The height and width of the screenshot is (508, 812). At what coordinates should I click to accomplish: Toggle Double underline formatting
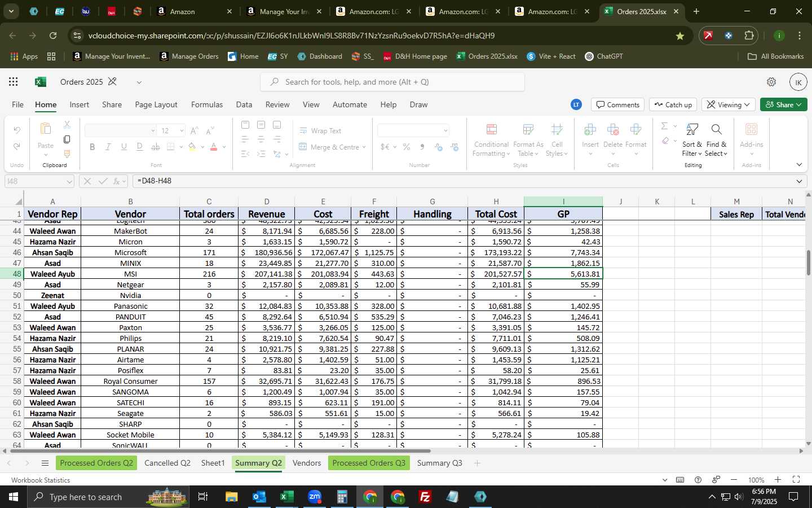coord(139,147)
